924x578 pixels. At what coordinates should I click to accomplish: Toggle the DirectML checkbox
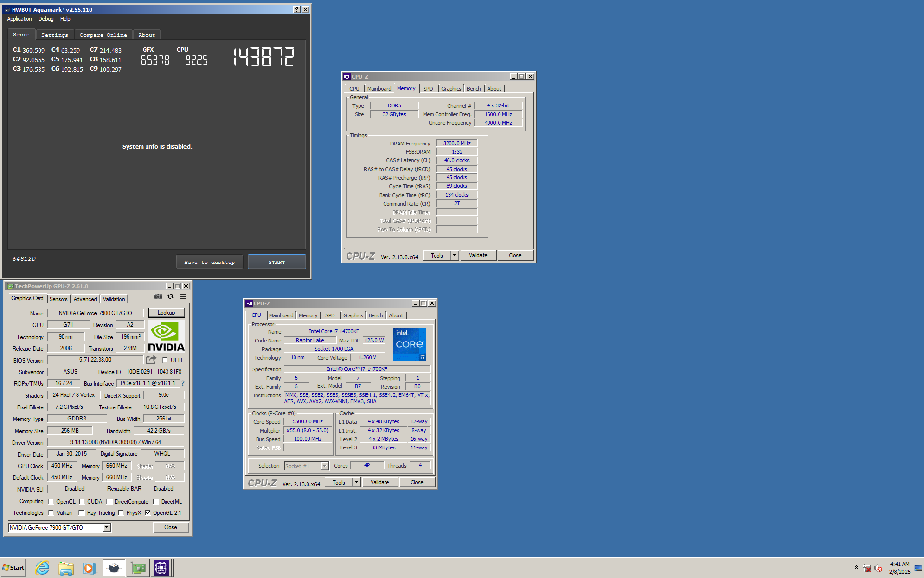[x=155, y=502]
